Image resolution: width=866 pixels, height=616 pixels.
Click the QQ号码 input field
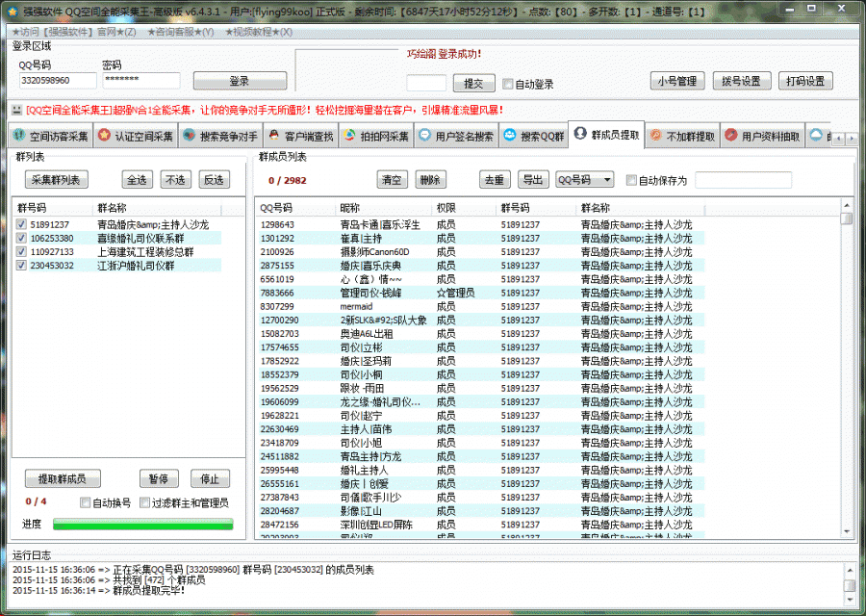[x=58, y=81]
